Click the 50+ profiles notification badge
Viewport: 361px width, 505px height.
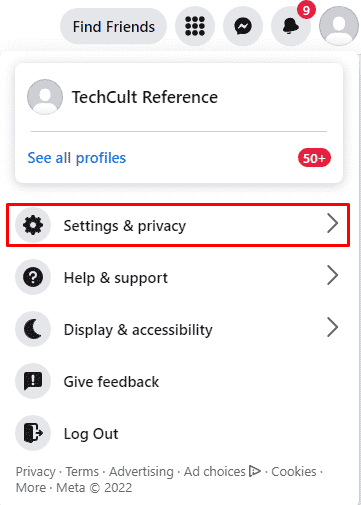click(314, 158)
